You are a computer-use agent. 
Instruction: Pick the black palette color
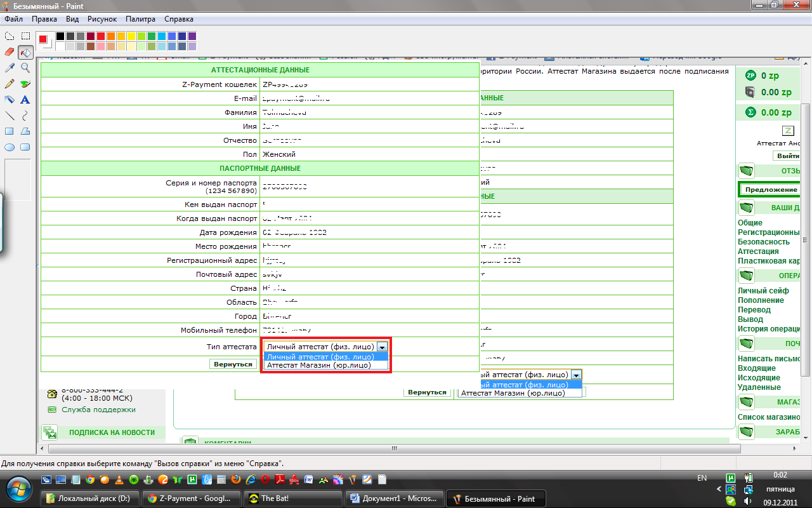pos(60,36)
